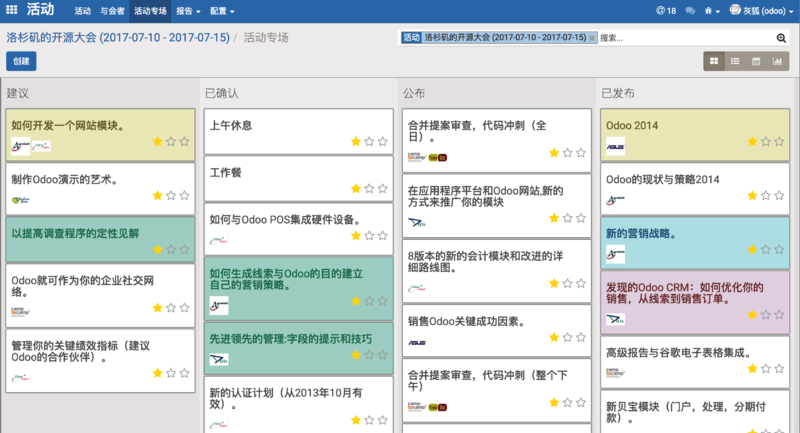The width and height of the screenshot is (800, 433).
Task: Open the 制作Odoo演示的艺术 card
Action: 100,189
